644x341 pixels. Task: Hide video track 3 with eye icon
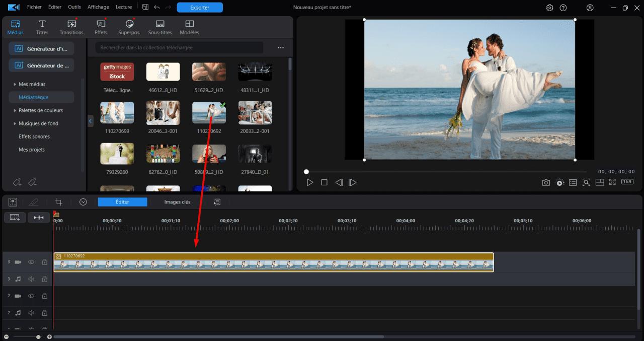click(x=31, y=262)
